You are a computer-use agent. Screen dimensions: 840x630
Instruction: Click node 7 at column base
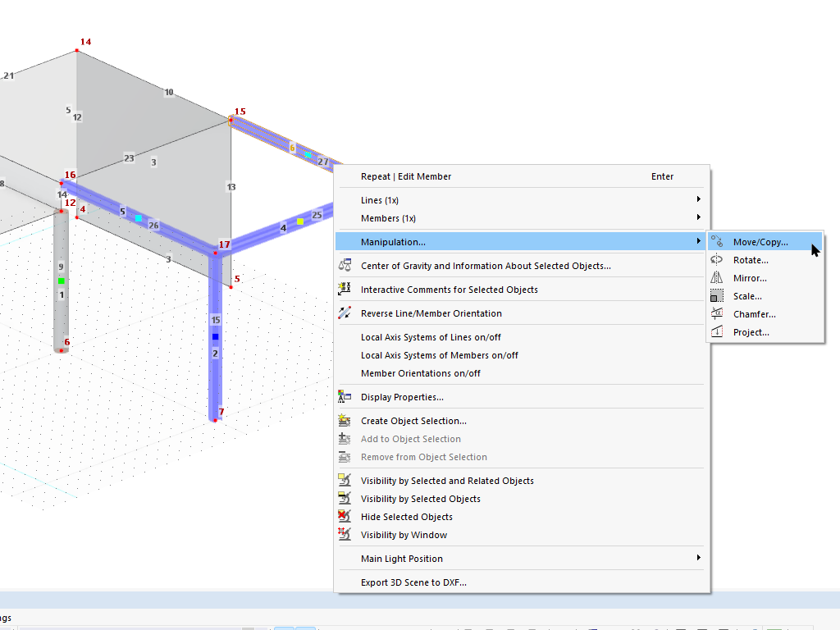click(216, 420)
